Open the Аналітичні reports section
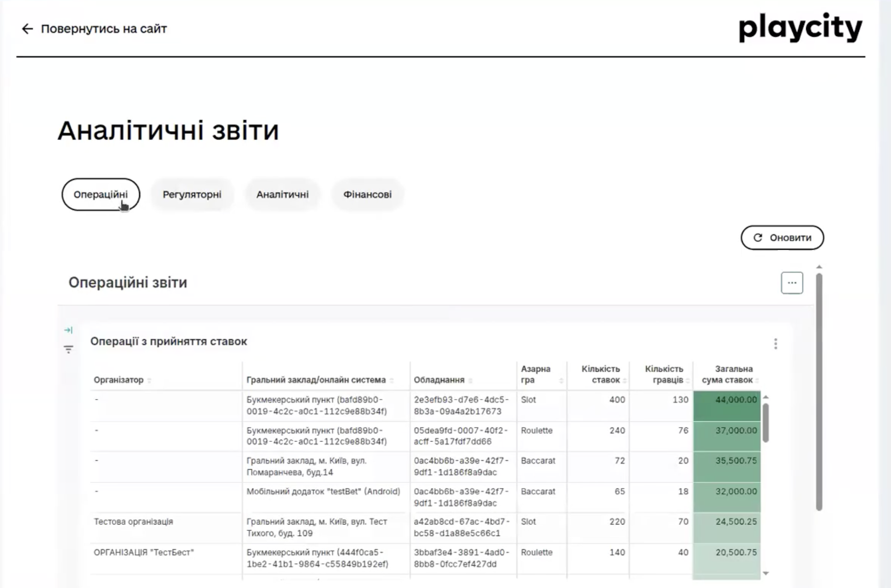 282,194
